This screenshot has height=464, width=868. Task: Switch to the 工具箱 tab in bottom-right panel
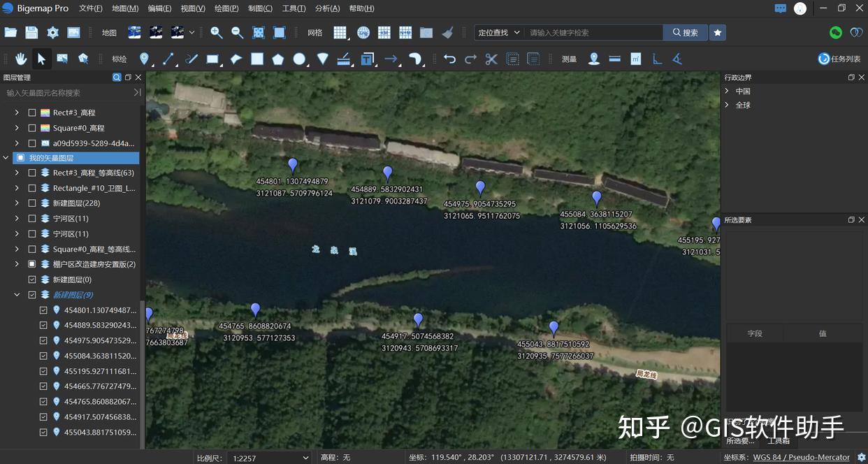(779, 440)
